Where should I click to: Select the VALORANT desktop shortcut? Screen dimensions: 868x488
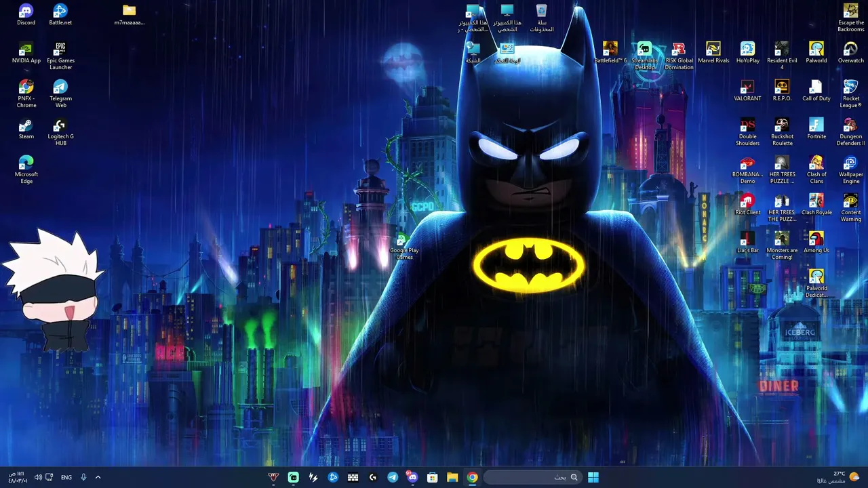(747, 91)
